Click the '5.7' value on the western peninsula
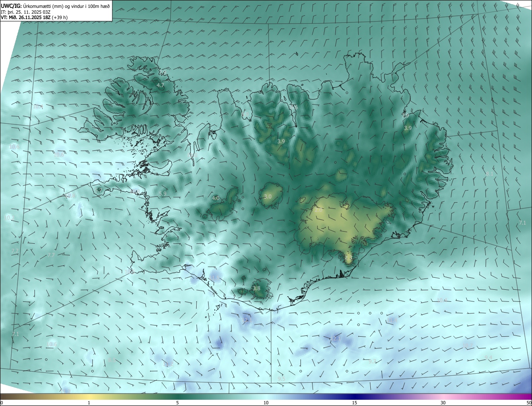This screenshot has width=532, height=406. pyautogui.click(x=99, y=190)
